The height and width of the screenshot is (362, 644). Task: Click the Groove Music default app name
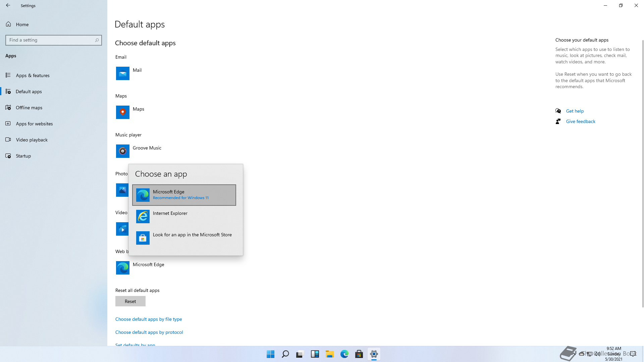[x=147, y=148]
